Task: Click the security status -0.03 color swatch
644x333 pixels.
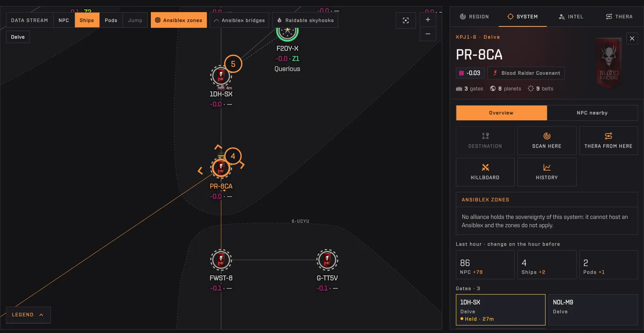Action: tap(461, 73)
